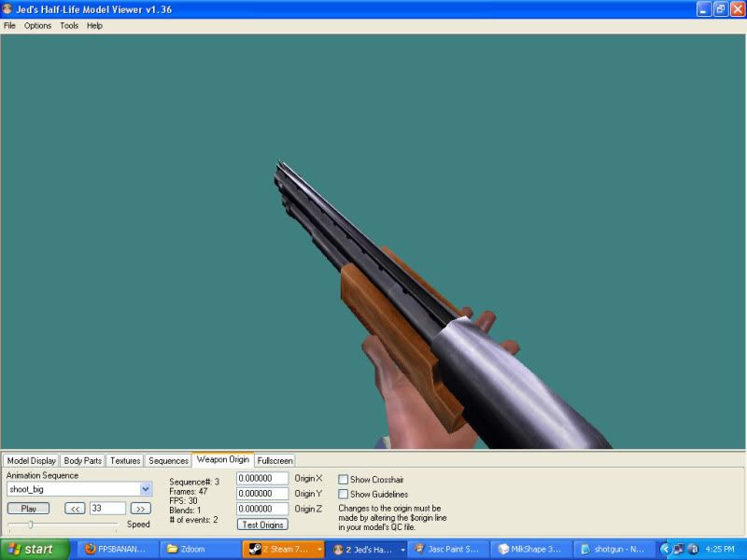This screenshot has width=747, height=560.
Task: Open the File menu
Action: pyautogui.click(x=9, y=26)
